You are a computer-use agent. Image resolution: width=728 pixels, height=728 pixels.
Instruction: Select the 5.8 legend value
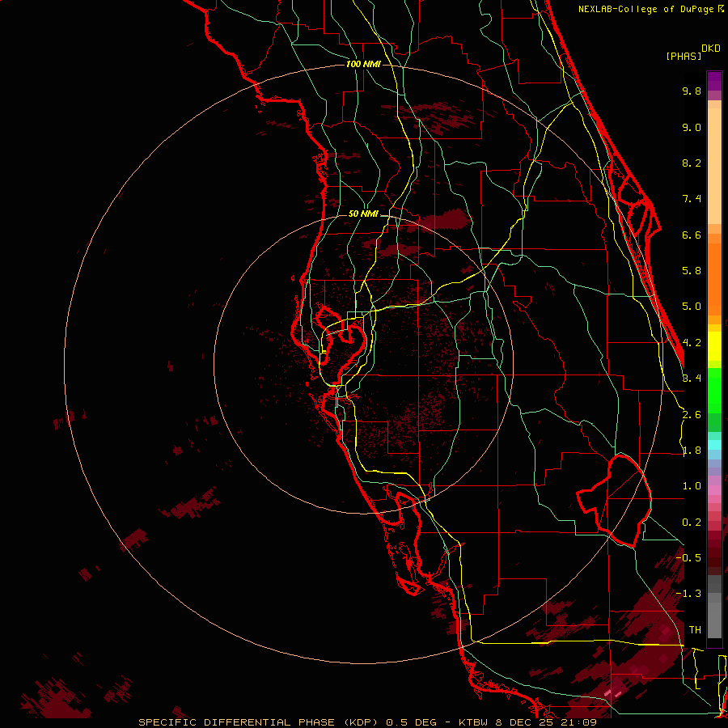pyautogui.click(x=692, y=271)
